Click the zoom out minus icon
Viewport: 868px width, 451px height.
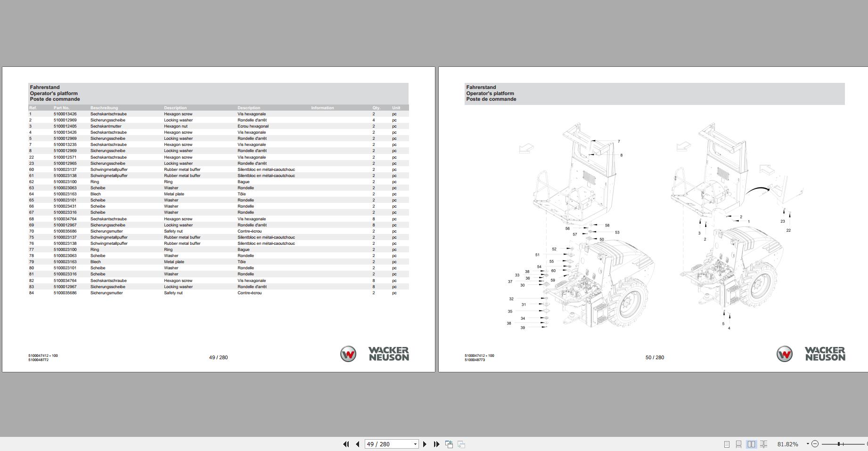(815, 444)
